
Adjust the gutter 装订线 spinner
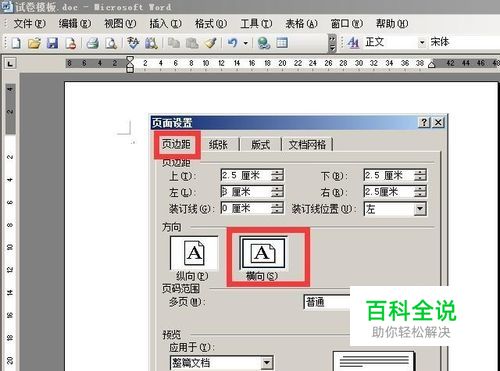coord(277,209)
